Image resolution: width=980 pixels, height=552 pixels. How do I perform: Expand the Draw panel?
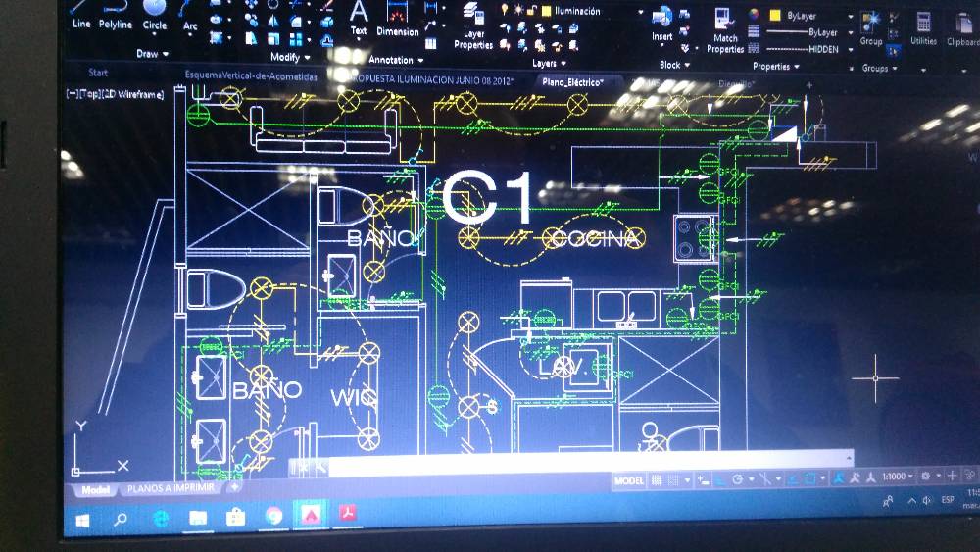pyautogui.click(x=153, y=54)
